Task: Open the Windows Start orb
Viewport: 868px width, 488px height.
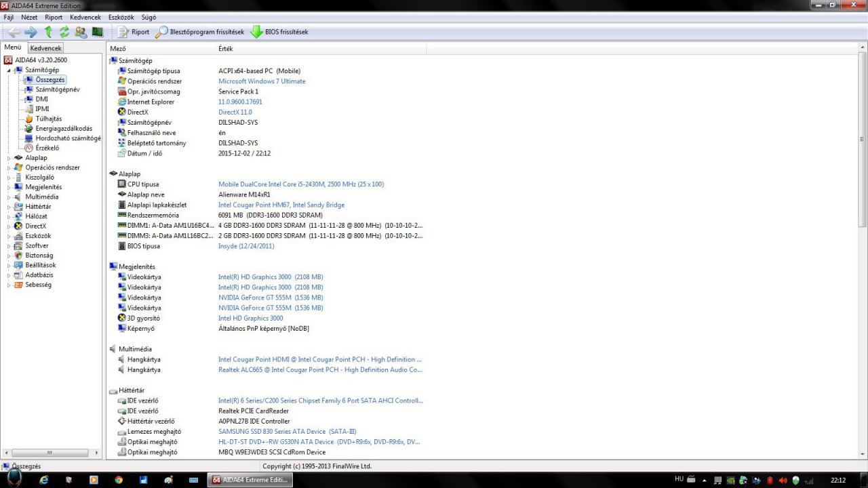Action: tap(14, 479)
